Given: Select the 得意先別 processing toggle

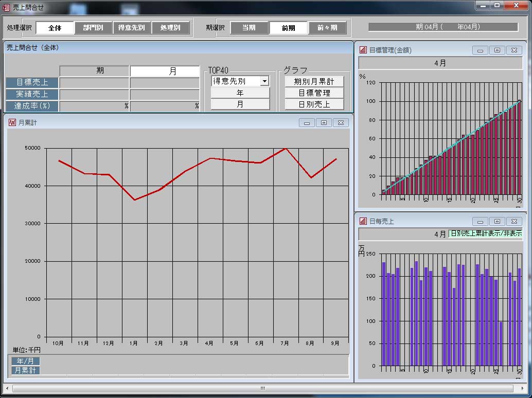Looking at the screenshot, I should point(132,28).
